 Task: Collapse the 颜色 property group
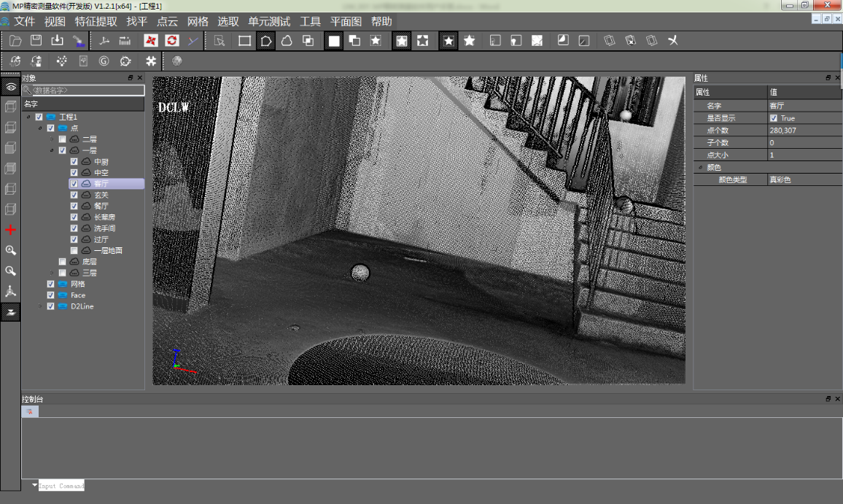[x=701, y=168]
